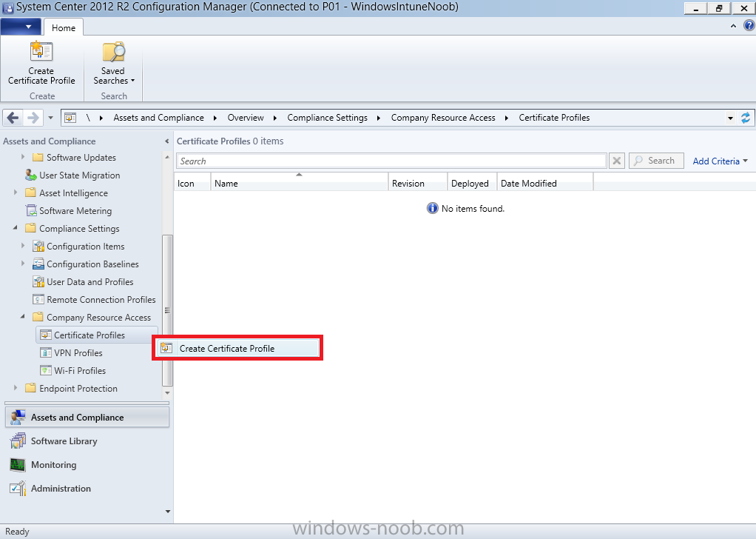Clear search with the X button
This screenshot has height=539, width=756.
(x=617, y=161)
